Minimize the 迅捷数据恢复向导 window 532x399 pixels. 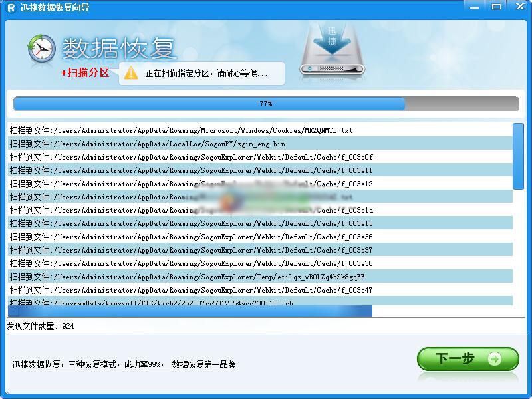(474, 7)
